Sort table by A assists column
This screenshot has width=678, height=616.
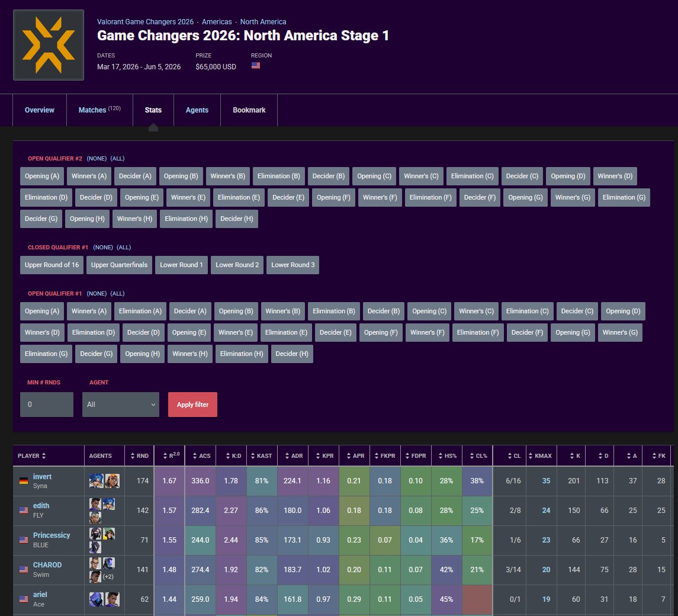click(x=628, y=456)
